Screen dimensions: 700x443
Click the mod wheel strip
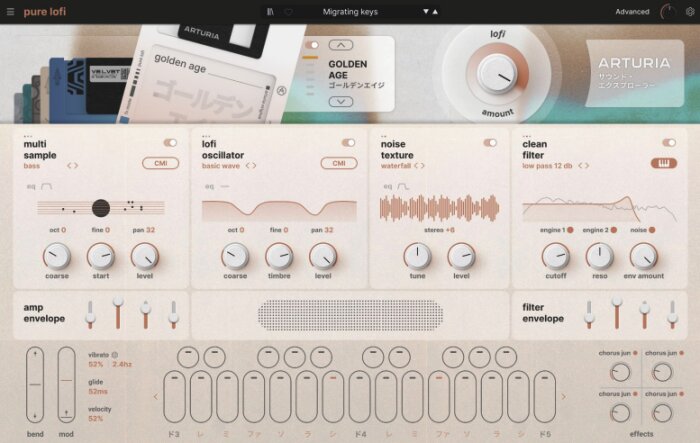67,384
